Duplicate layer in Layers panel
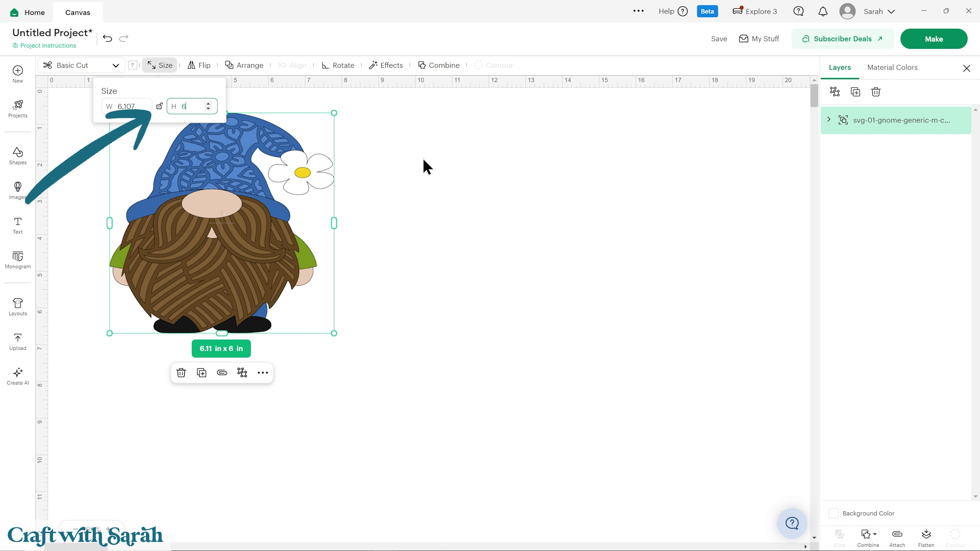 pos(855,92)
